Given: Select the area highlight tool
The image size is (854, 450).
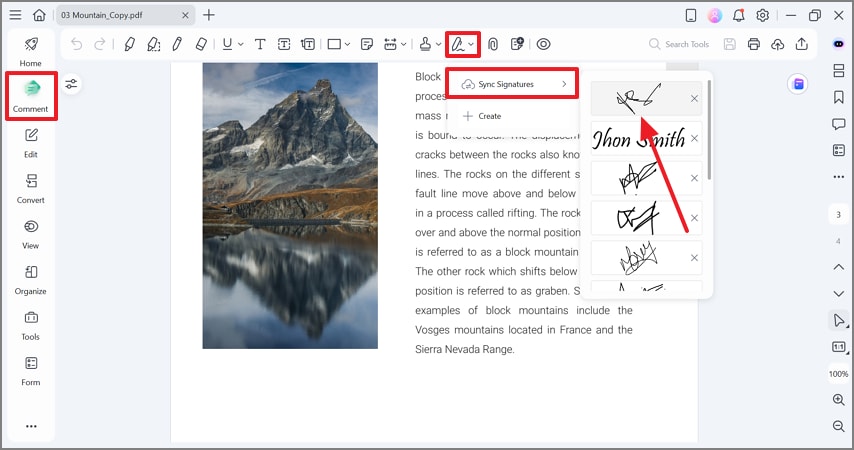Looking at the screenshot, I should (154, 44).
